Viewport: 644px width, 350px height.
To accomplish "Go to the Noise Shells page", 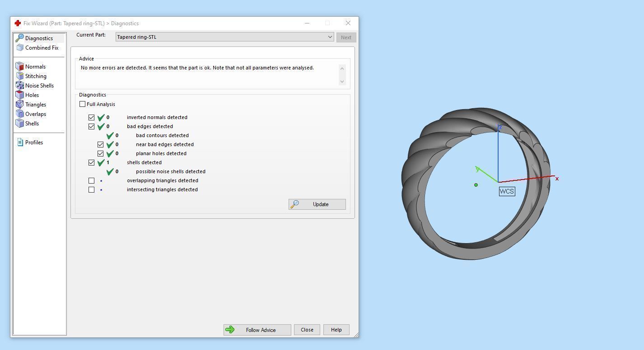I will coord(39,86).
